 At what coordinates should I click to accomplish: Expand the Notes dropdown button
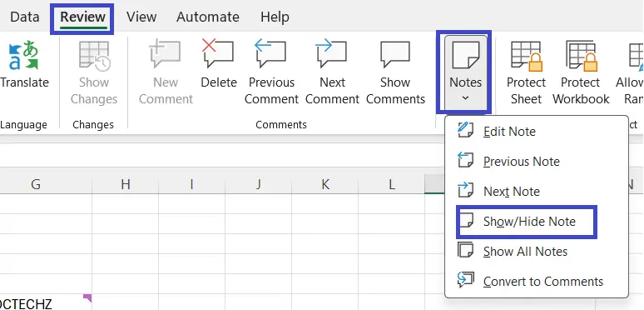tap(465, 72)
